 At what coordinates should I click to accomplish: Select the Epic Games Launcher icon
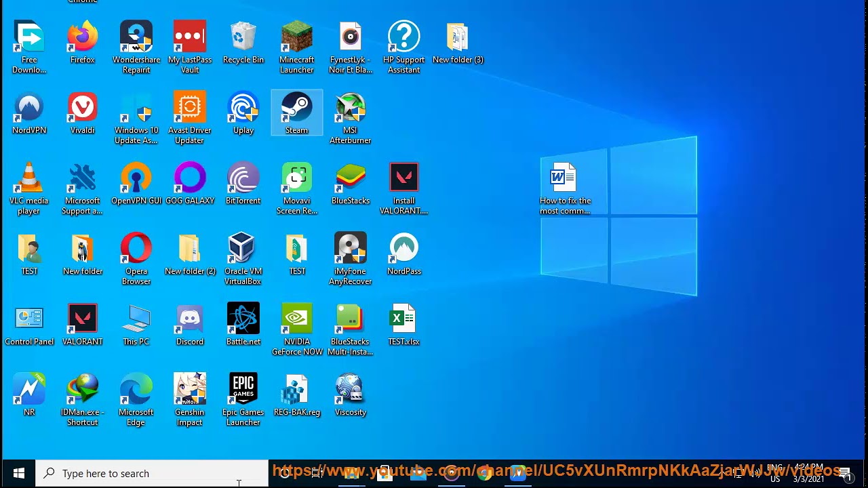[x=243, y=389]
